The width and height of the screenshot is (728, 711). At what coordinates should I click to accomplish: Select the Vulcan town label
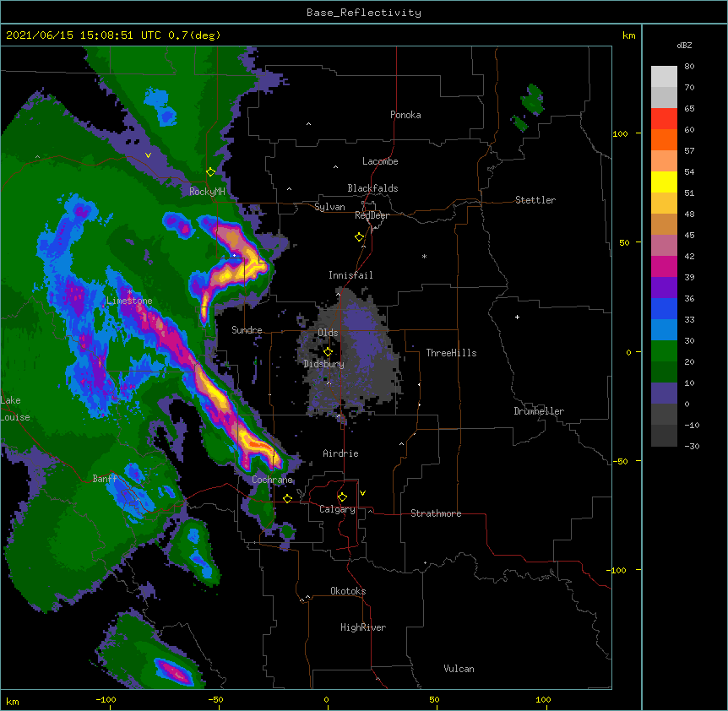pyautogui.click(x=459, y=669)
